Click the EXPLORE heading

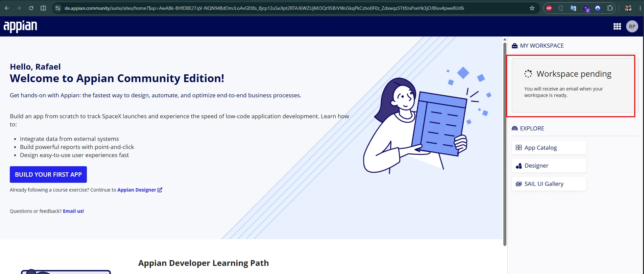[x=532, y=128]
